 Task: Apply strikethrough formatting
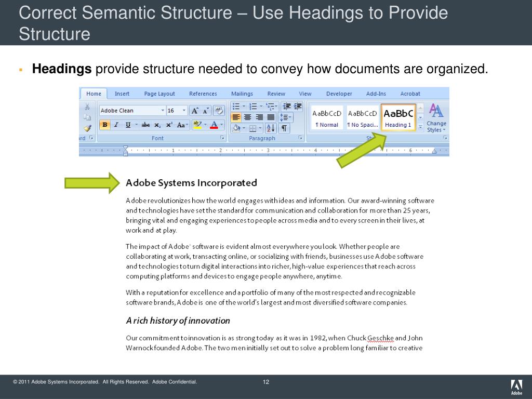click(145, 125)
